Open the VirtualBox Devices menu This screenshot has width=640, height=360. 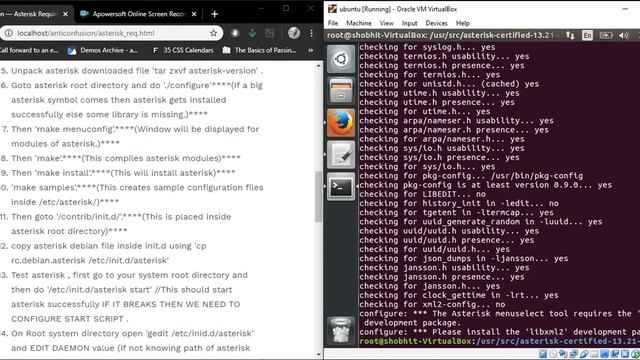coord(436,23)
